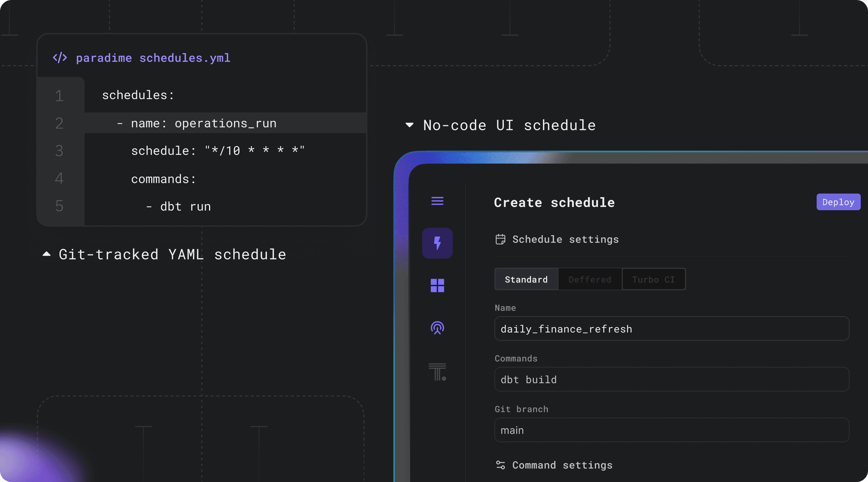Open the Git branch field showing main
The height and width of the screenshot is (482, 868).
(x=672, y=430)
